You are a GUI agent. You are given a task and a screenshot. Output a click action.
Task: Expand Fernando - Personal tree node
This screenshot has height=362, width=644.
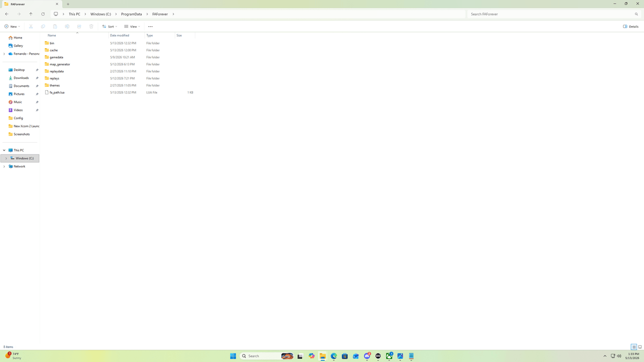[4, 54]
